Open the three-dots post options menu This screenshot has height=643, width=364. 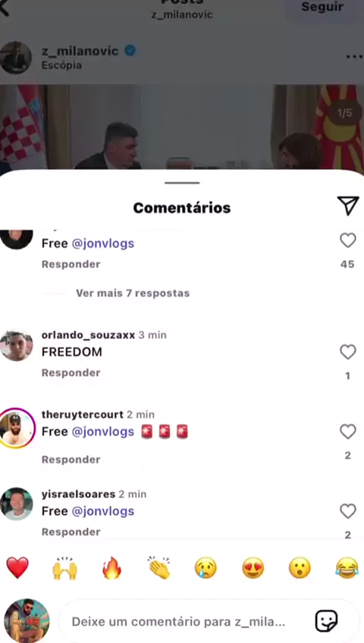click(x=353, y=57)
